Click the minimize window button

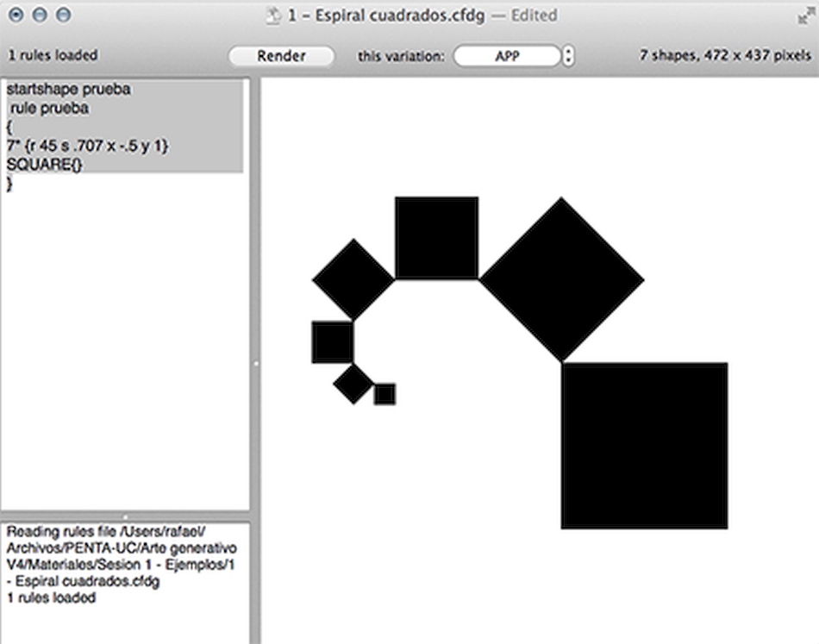click(x=40, y=15)
